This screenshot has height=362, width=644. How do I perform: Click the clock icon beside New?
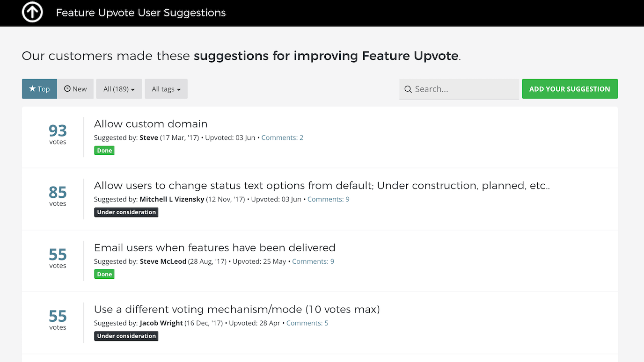(68, 88)
